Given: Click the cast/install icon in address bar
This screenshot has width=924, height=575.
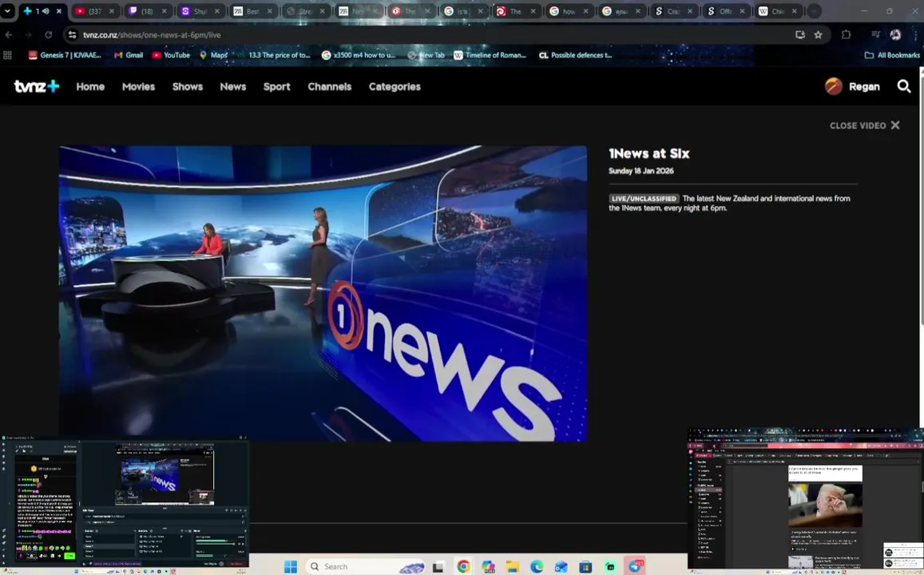Looking at the screenshot, I should click(799, 35).
